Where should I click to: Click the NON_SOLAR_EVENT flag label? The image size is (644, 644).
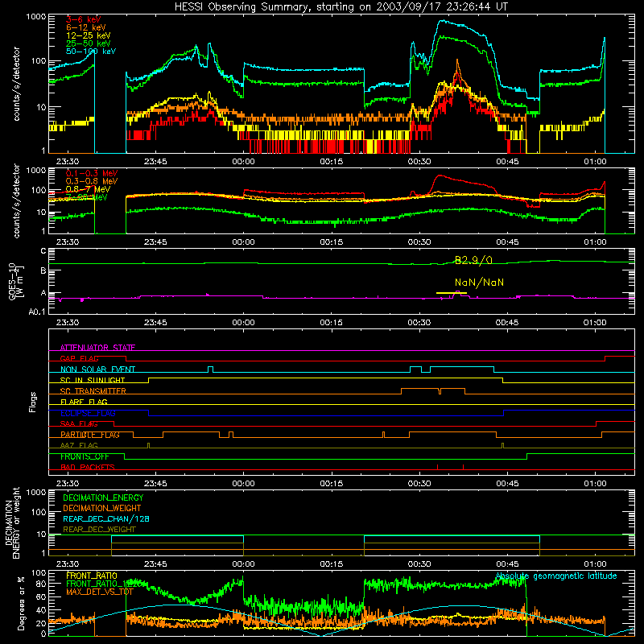pos(97,369)
